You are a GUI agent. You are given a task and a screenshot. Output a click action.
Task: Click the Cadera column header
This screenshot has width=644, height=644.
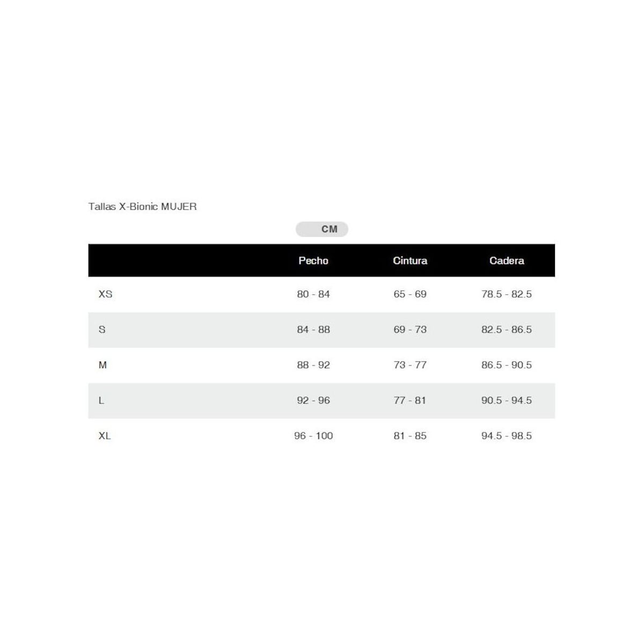[507, 261]
